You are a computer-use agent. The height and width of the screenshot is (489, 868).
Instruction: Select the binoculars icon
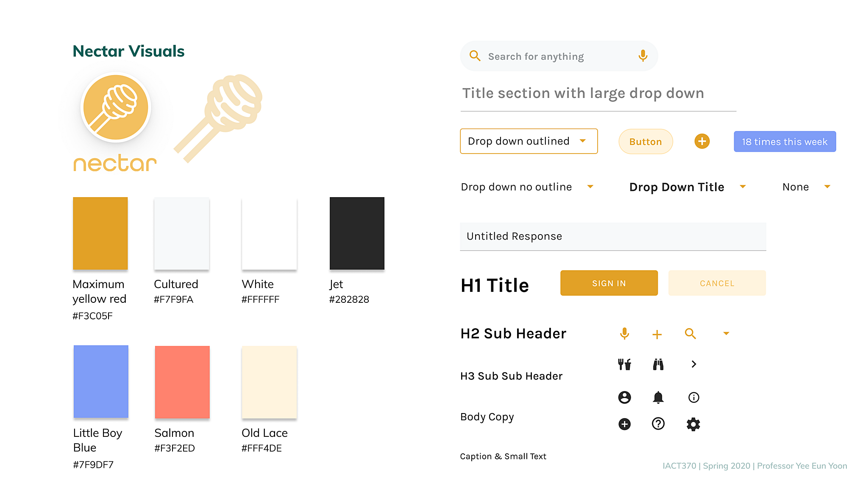point(658,364)
